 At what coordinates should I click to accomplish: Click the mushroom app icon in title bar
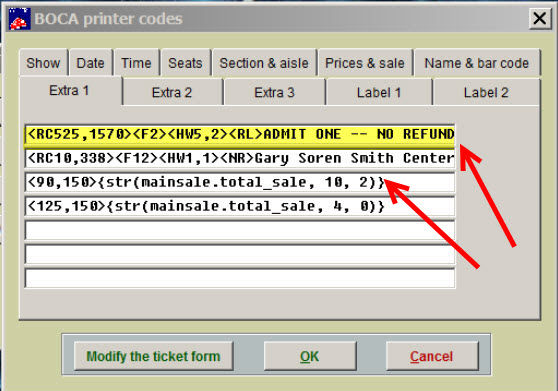[x=19, y=19]
